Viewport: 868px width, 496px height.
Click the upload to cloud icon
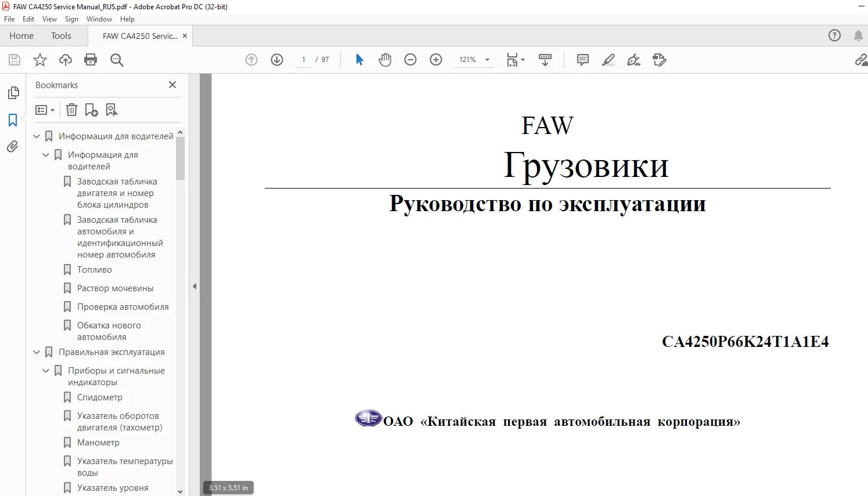(x=66, y=60)
